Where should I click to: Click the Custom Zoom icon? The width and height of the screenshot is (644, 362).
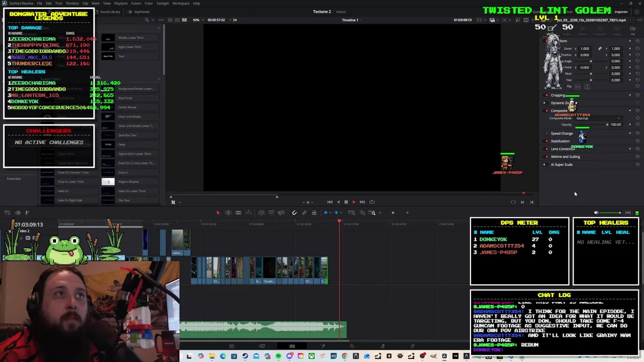[373, 213]
